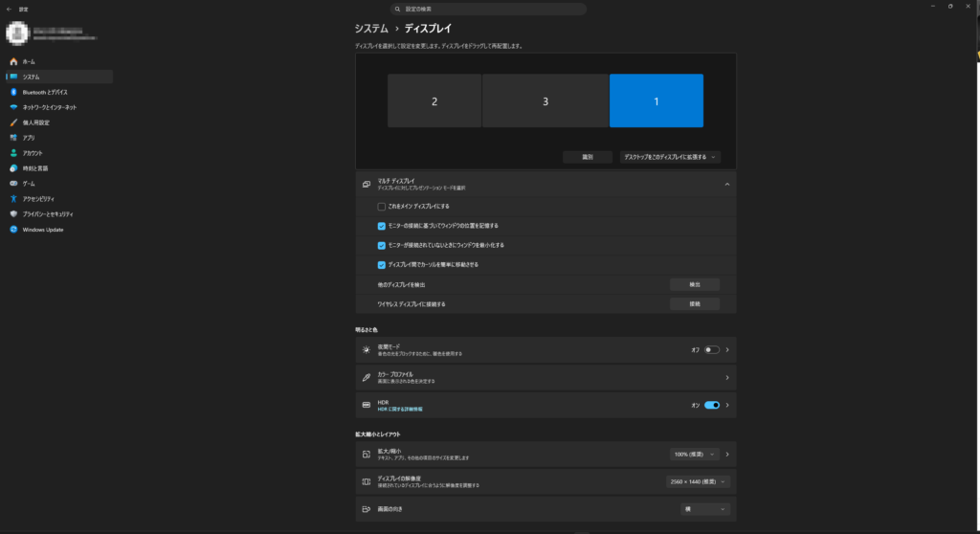This screenshot has width=980, height=534.
Task: Open アカウント (Accounts) section
Action: [59, 153]
